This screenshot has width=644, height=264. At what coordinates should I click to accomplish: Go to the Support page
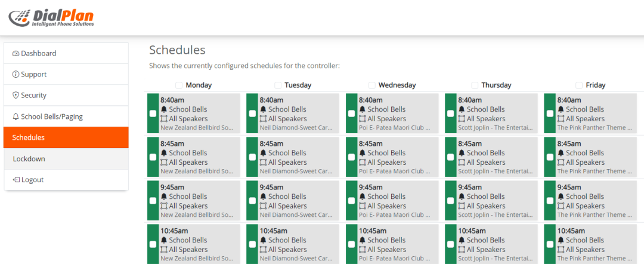pyautogui.click(x=33, y=75)
